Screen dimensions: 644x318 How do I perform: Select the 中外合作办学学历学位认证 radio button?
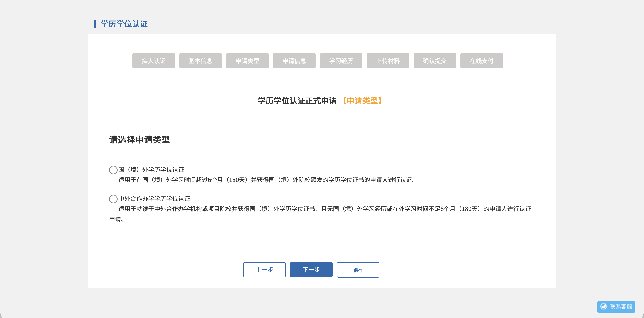click(113, 199)
